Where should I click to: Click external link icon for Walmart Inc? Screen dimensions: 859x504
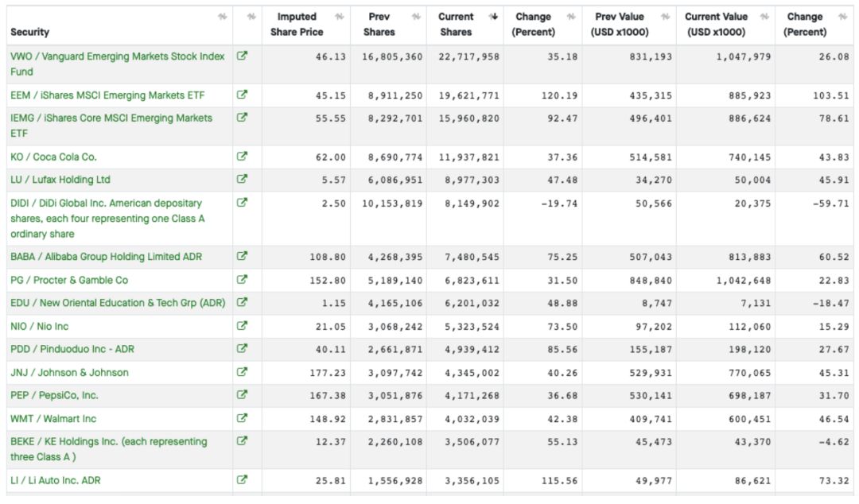click(x=243, y=418)
